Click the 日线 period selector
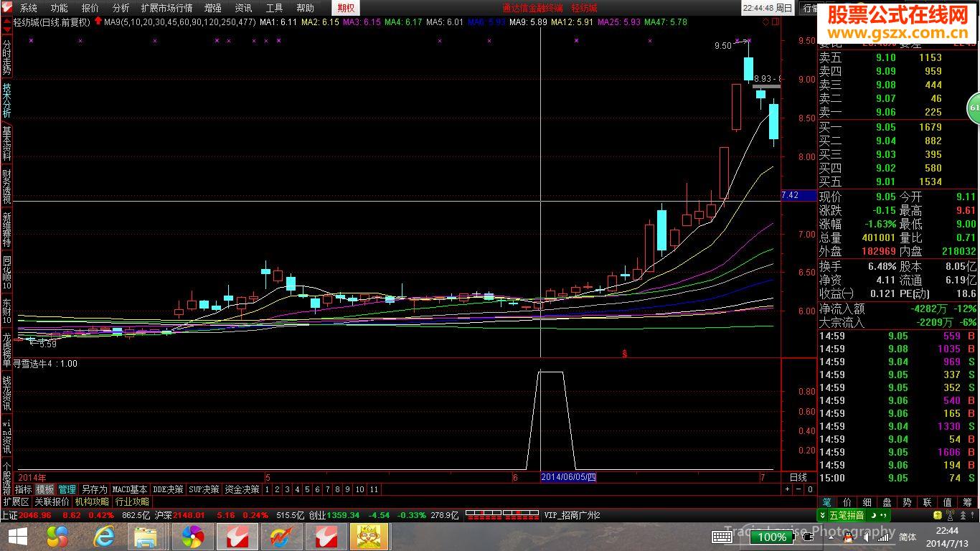 click(x=798, y=477)
